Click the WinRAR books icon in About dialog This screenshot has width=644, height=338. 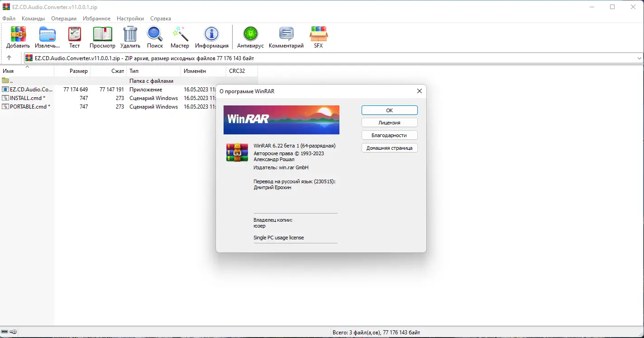(237, 152)
